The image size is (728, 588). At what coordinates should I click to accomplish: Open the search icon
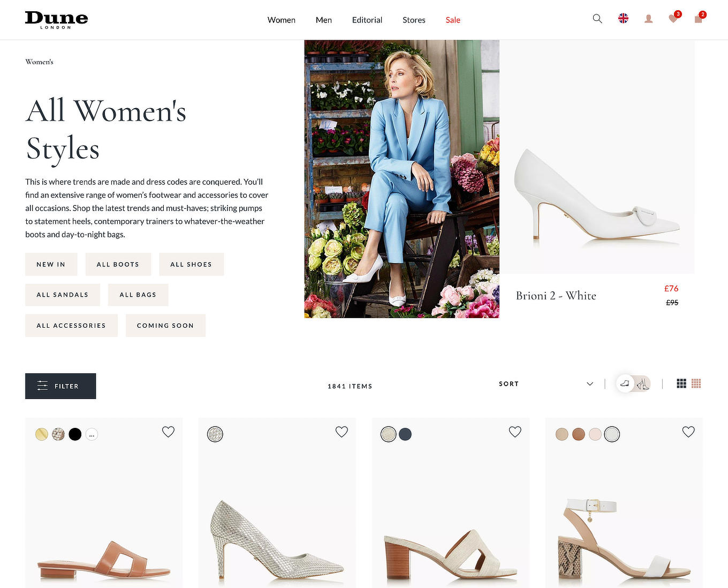(x=597, y=18)
